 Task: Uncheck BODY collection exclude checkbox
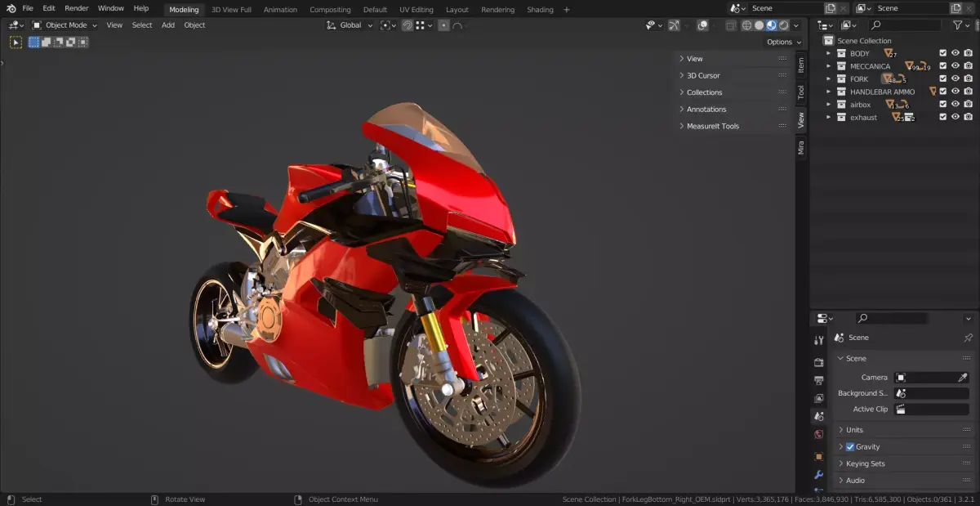coord(942,53)
